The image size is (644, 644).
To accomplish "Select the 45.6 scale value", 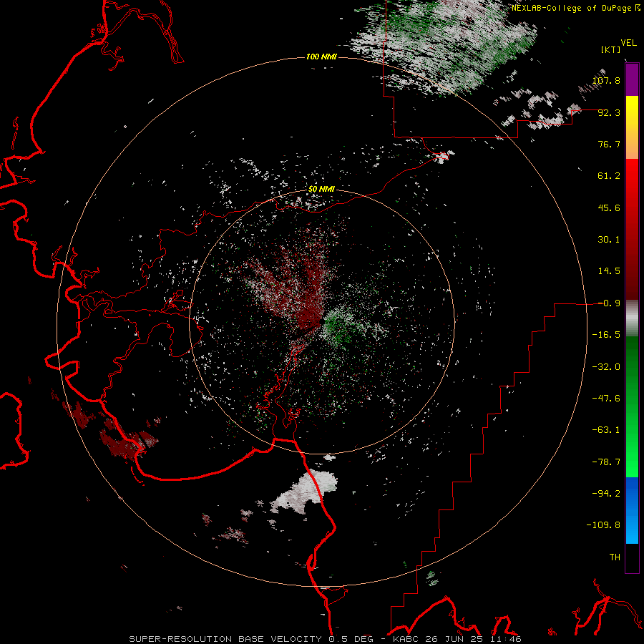I will click(x=609, y=208).
